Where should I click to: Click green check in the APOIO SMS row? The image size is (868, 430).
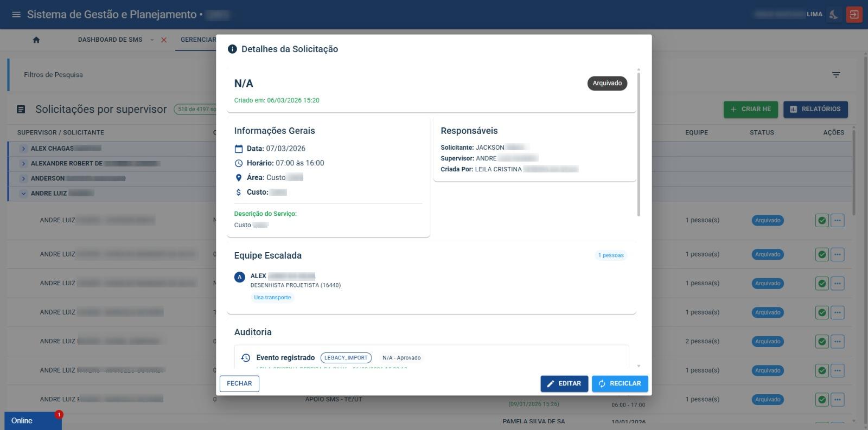click(x=822, y=400)
